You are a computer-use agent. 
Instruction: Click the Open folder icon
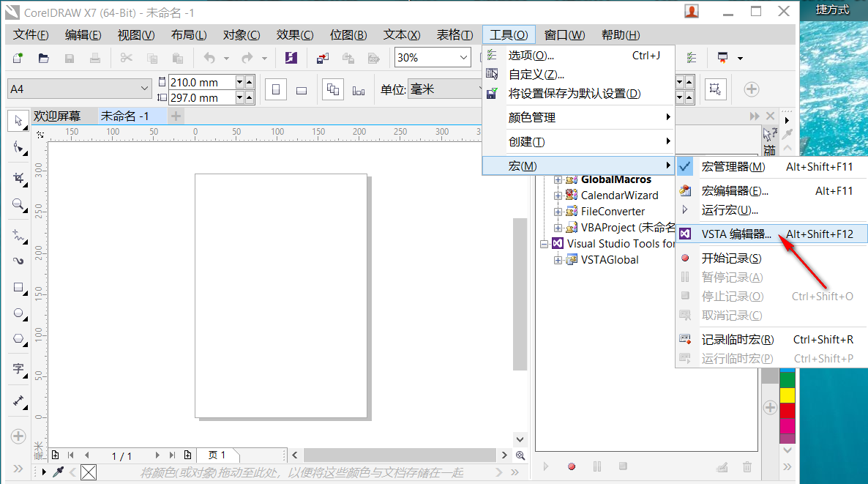coord(43,58)
